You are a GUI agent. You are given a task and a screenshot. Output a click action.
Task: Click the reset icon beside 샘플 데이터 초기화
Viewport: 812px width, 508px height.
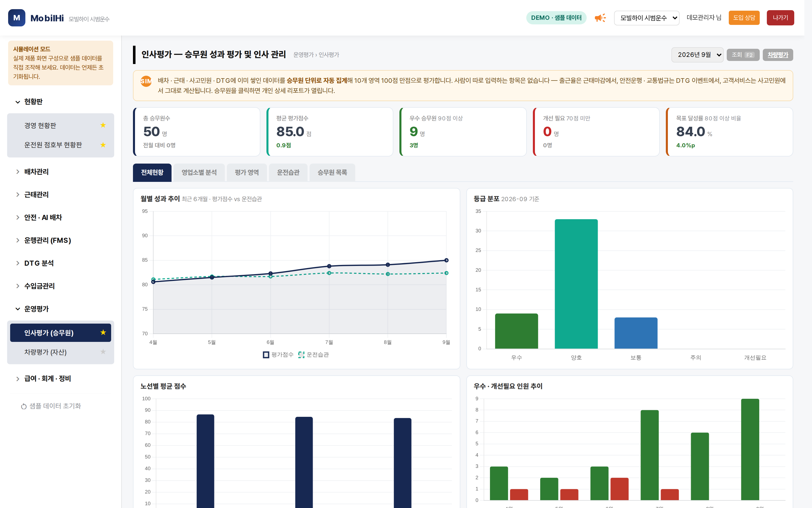pyautogui.click(x=24, y=406)
